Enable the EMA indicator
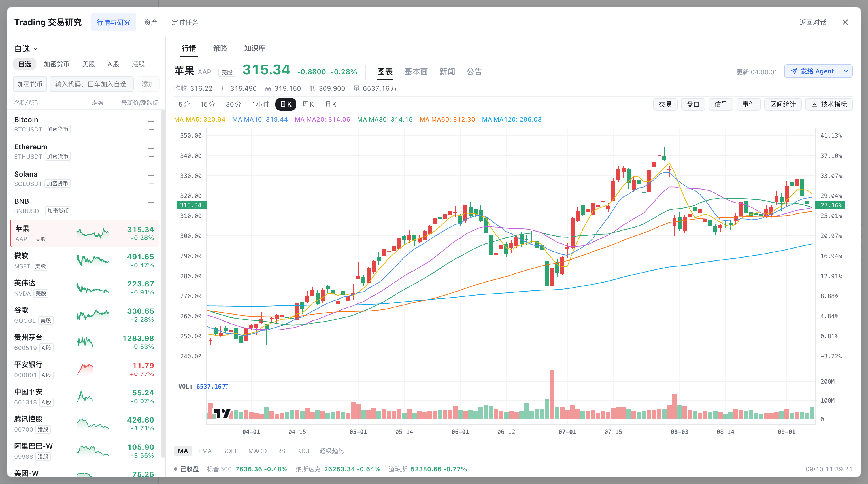 (x=205, y=451)
